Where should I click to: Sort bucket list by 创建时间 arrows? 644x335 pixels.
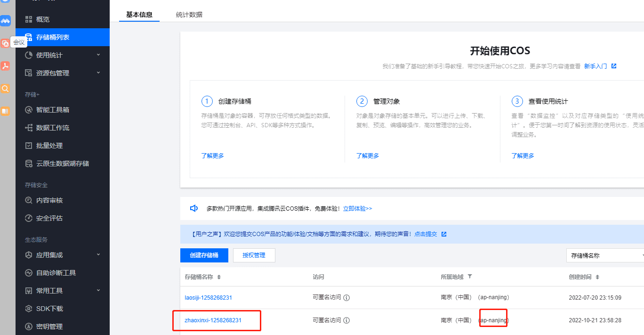(x=597, y=277)
